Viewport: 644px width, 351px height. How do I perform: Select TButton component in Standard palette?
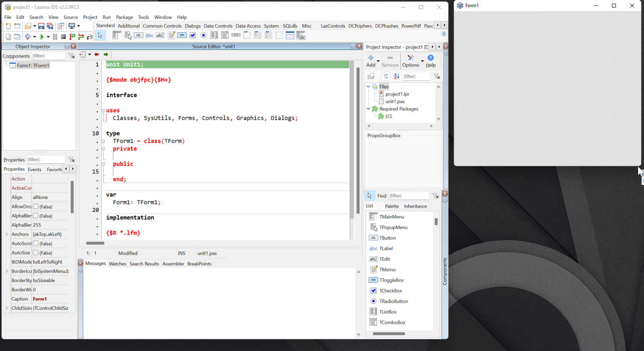[138, 35]
